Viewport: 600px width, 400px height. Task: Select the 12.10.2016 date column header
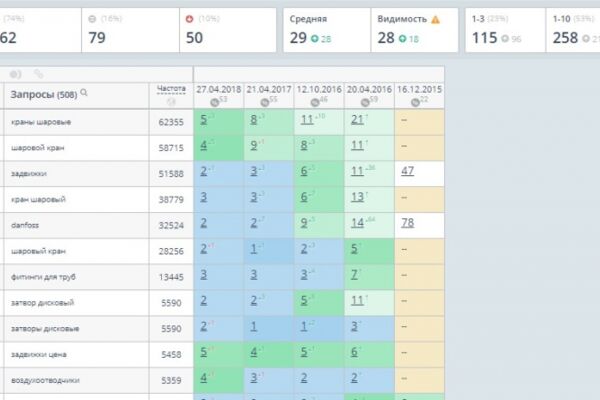click(x=319, y=89)
